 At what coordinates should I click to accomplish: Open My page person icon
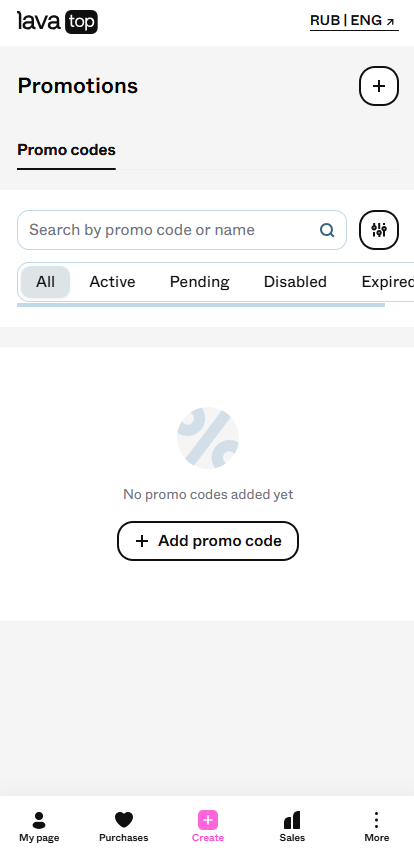click(39, 820)
